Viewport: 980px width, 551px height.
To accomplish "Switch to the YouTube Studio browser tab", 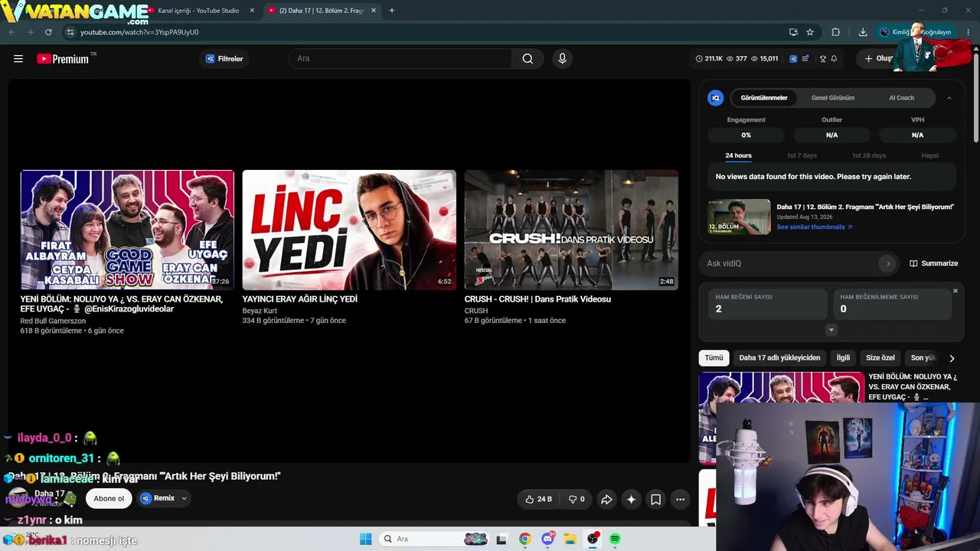I will point(198,11).
